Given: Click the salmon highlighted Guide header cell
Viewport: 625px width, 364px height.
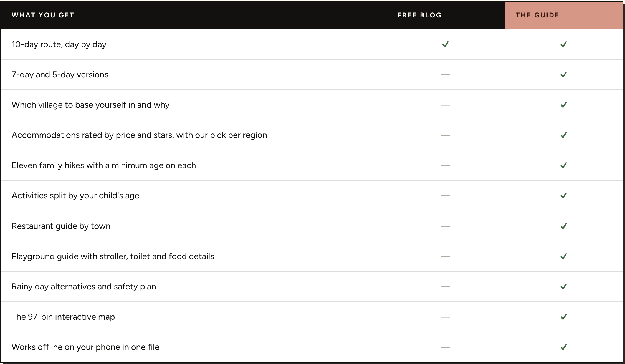Looking at the screenshot, I should pyautogui.click(x=563, y=15).
